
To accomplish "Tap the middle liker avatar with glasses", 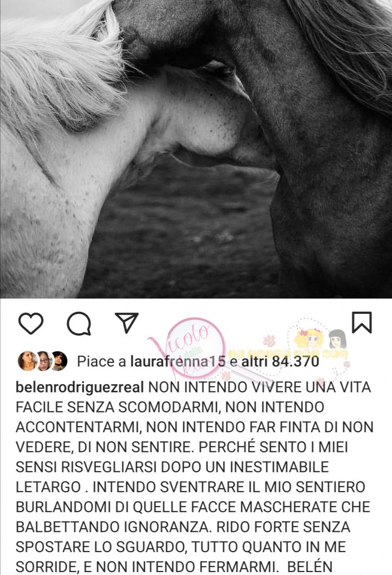I will click(x=44, y=361).
